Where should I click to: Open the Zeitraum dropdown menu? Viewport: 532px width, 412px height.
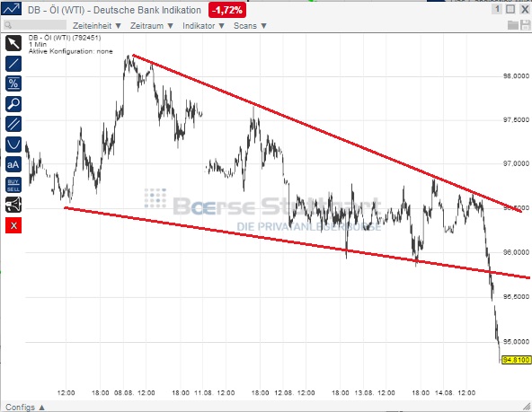pos(152,26)
